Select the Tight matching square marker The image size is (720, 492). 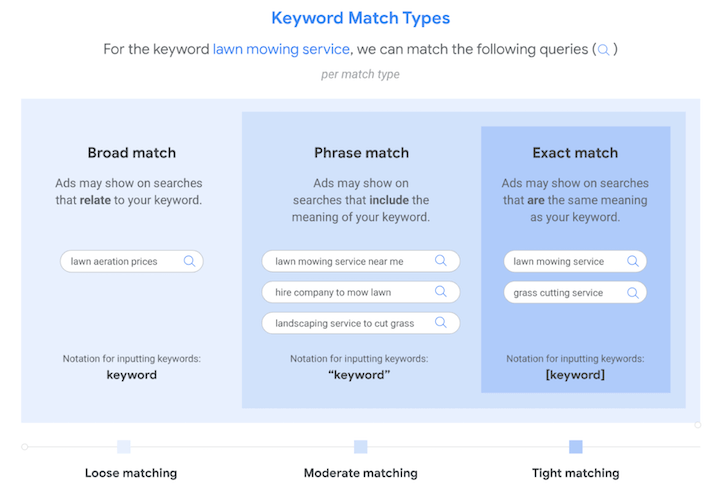[575, 447]
